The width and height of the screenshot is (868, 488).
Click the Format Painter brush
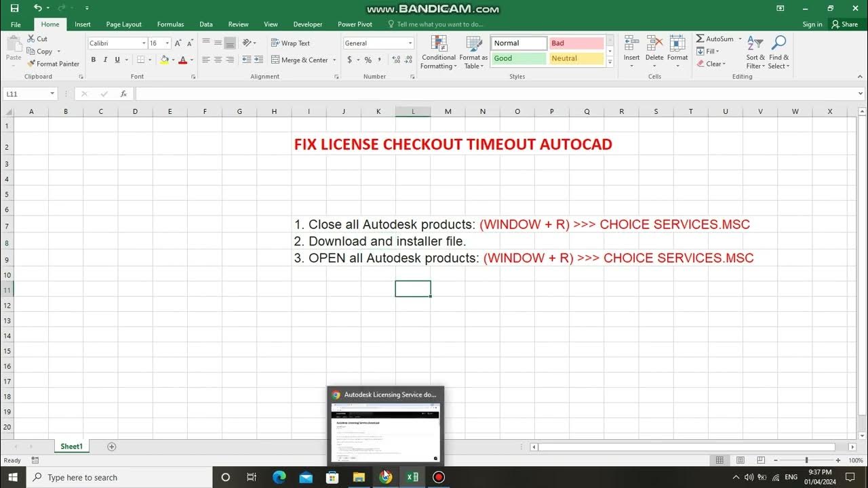(x=53, y=64)
